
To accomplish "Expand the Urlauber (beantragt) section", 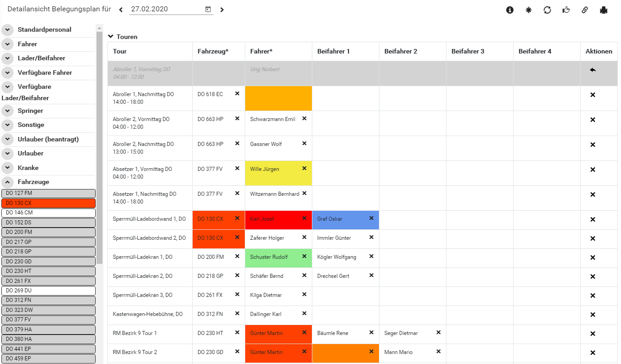I will [x=8, y=139].
